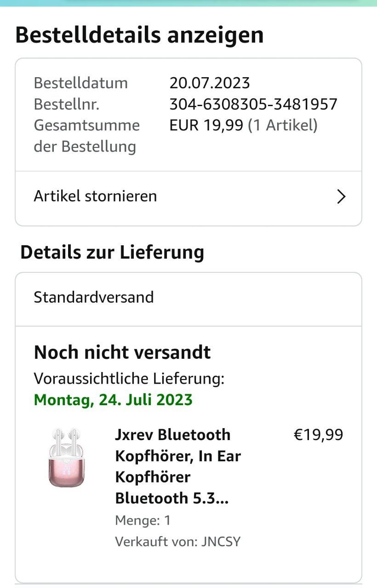377x588 pixels.
Task: Tap the order date 20.07.2023
Action: pyautogui.click(x=210, y=83)
